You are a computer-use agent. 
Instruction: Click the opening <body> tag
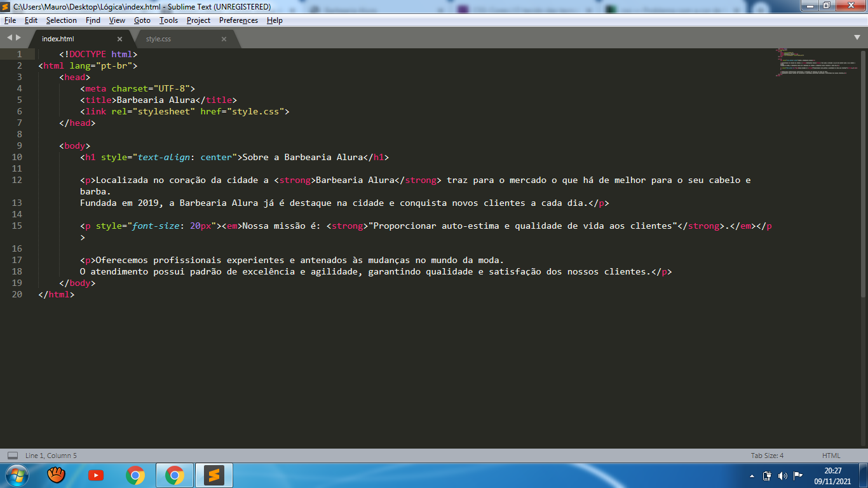pyautogui.click(x=75, y=146)
